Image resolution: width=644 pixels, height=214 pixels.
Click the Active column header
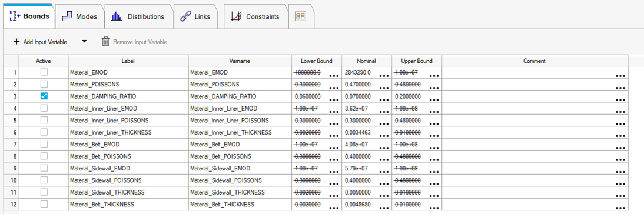click(x=44, y=61)
